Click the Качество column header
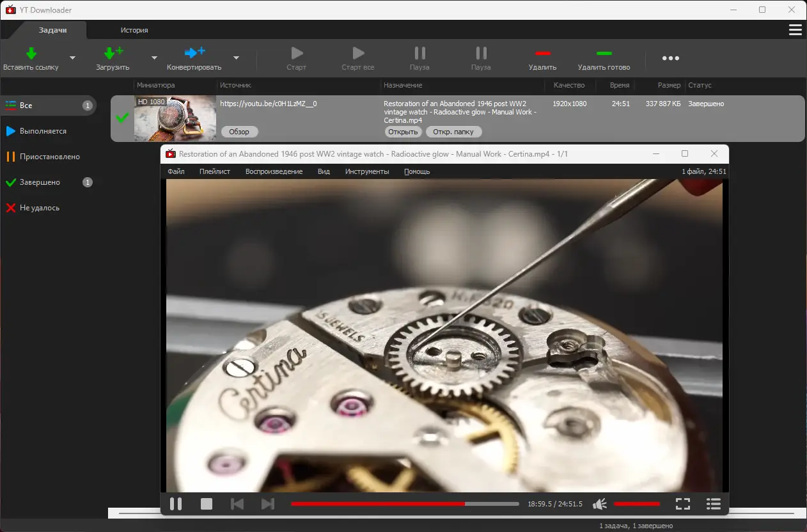Image resolution: width=807 pixels, height=532 pixels. pos(569,85)
